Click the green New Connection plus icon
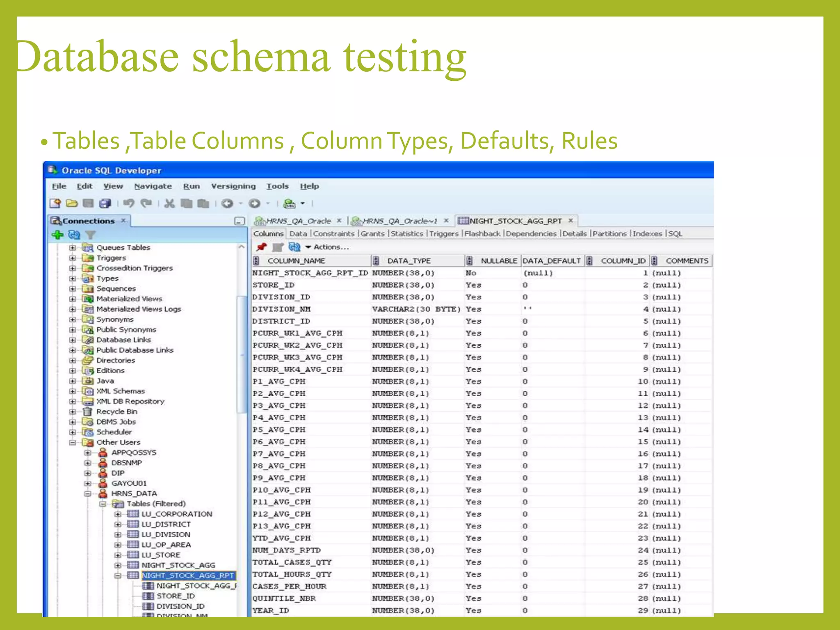The width and height of the screenshot is (840, 630). tap(57, 235)
